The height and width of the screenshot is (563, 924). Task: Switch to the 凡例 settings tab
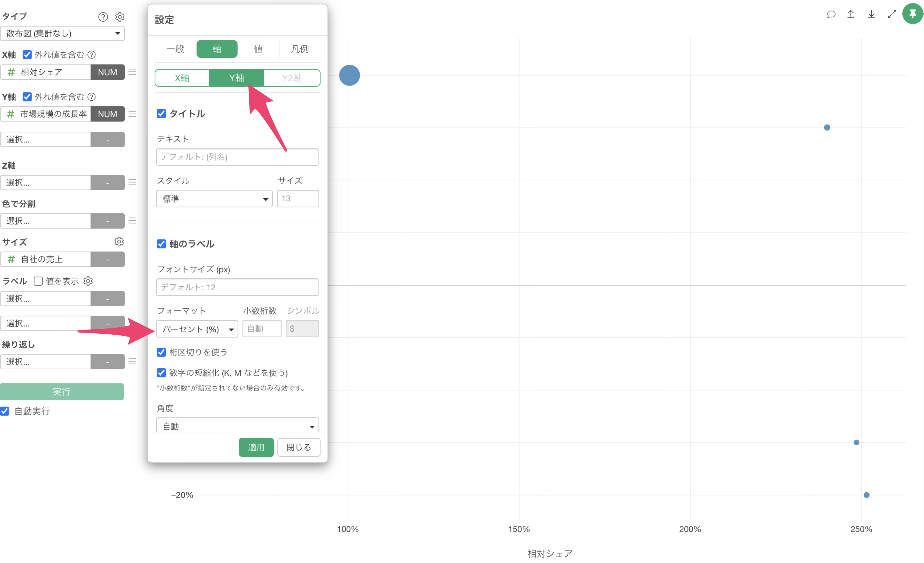click(x=300, y=49)
